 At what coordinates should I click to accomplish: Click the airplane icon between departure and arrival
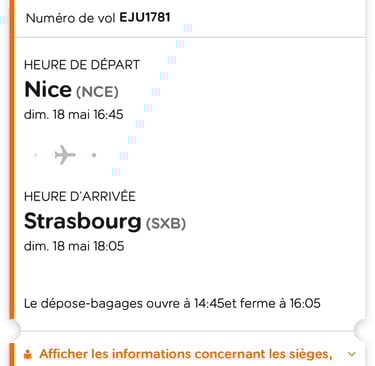tap(65, 155)
